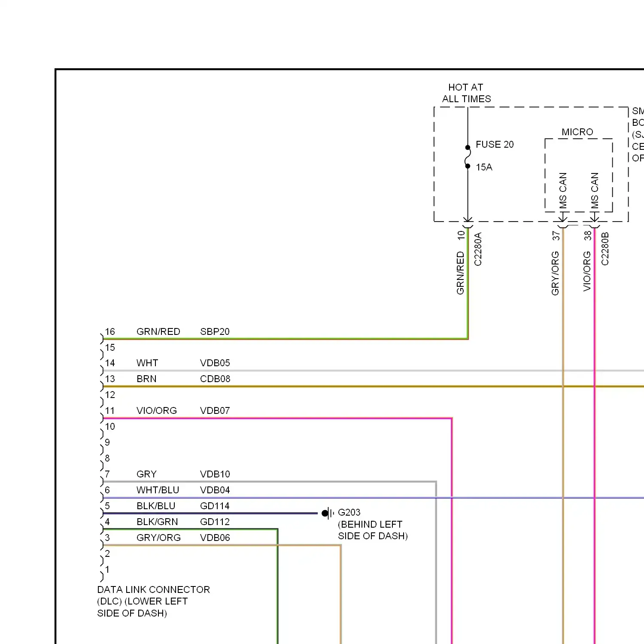Select the Data Link Connector label
The image size is (644, 644).
153,601
